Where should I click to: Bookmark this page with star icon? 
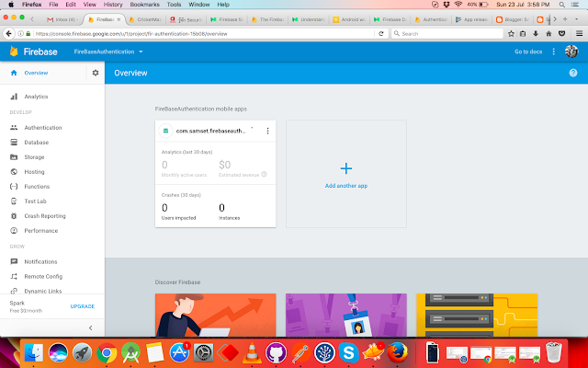click(511, 34)
